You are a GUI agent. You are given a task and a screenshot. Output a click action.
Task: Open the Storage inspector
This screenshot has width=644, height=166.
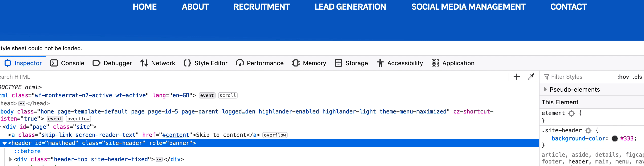pos(356,63)
